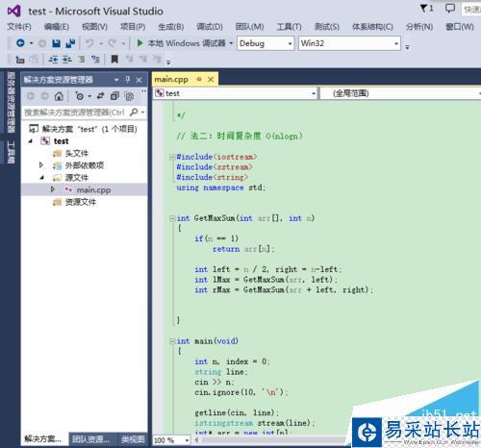
Task: Switch to the 团队资源 bottom tab
Action: pos(90,439)
